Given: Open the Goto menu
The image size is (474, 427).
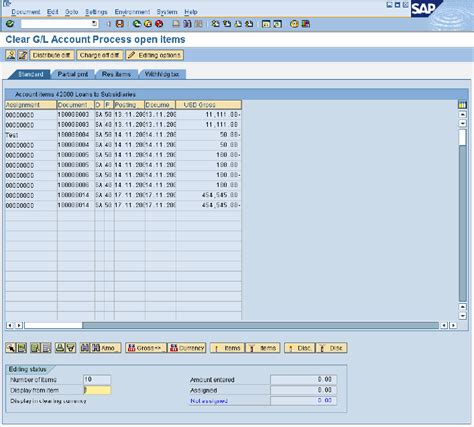Looking at the screenshot, I should [72, 12].
